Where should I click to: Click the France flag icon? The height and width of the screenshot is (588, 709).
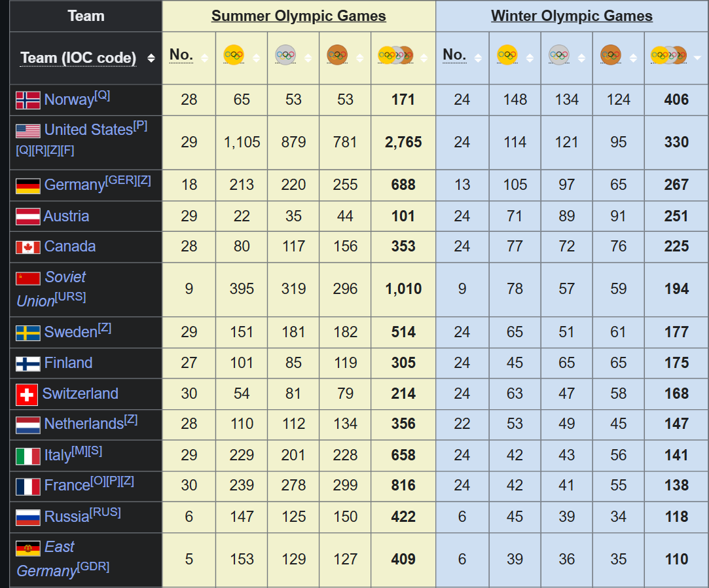[x=28, y=487]
